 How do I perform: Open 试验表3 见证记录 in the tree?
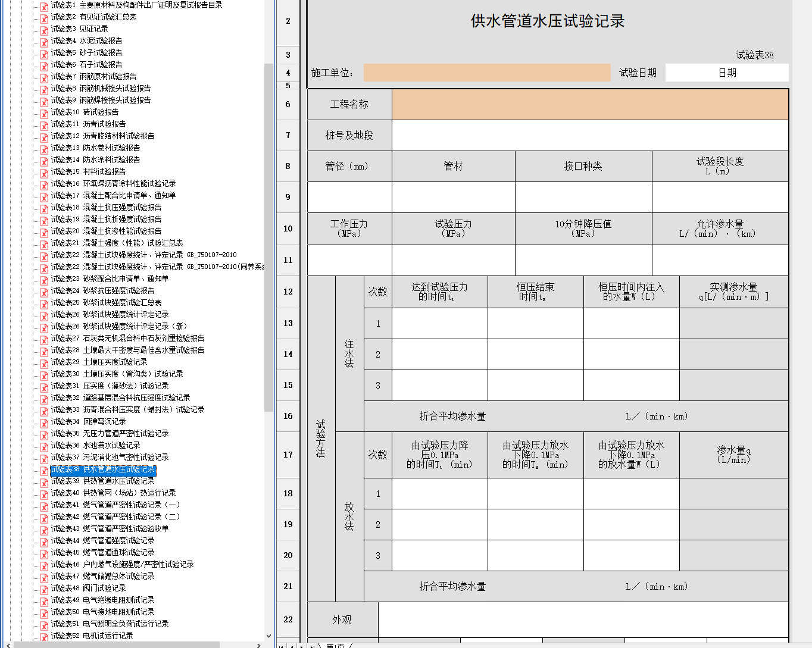(79, 29)
